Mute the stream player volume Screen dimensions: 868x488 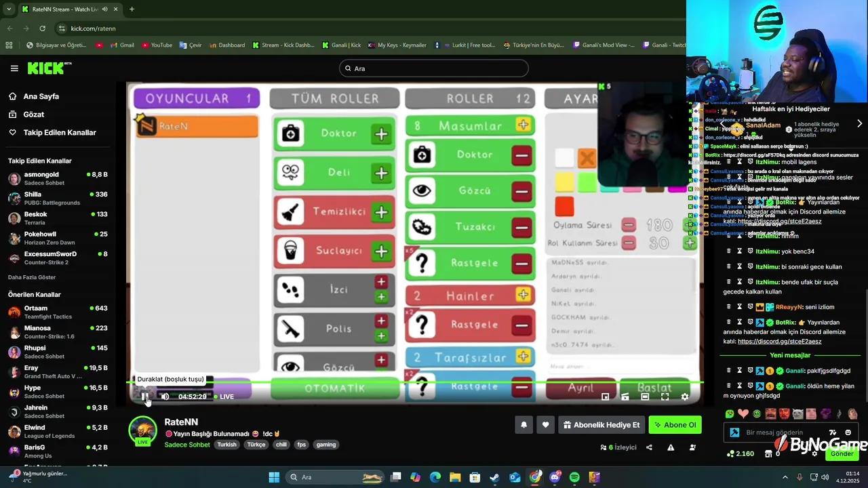coord(165,396)
